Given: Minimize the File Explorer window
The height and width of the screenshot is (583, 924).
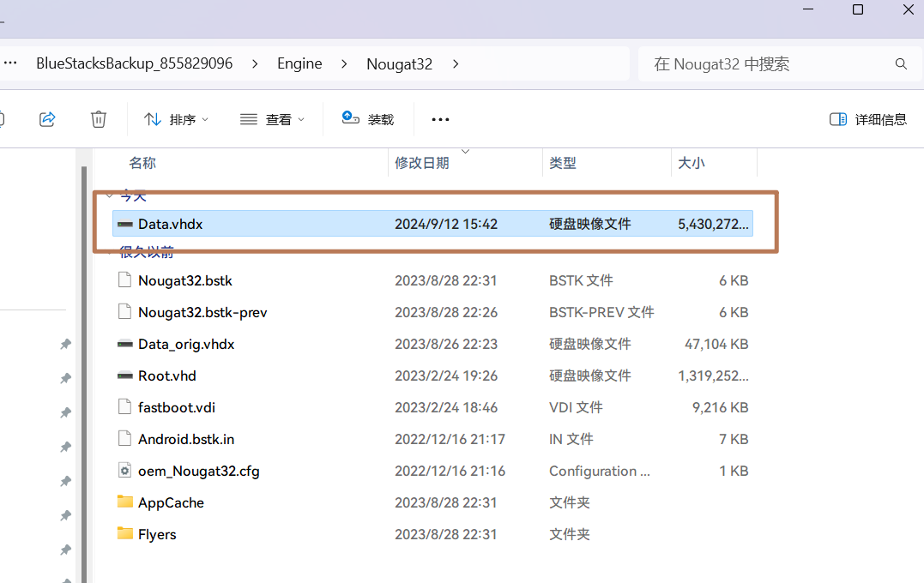Looking at the screenshot, I should coord(808,9).
